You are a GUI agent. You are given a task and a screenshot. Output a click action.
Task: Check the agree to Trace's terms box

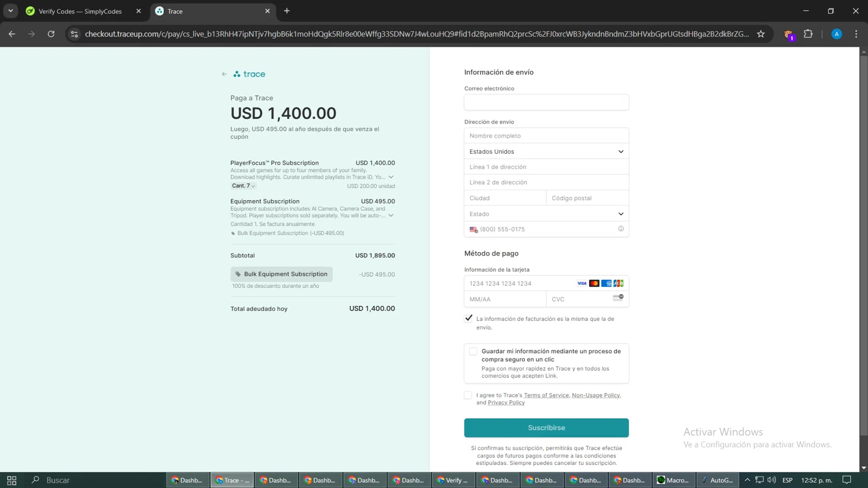pos(468,395)
